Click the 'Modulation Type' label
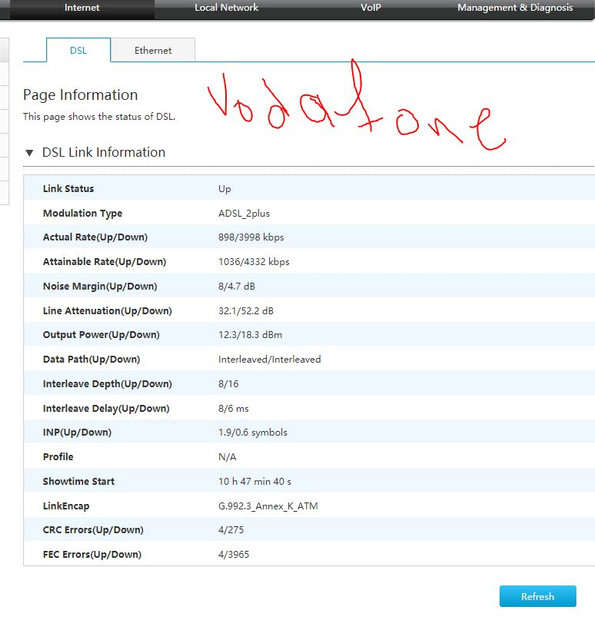The image size is (595, 640). pyautogui.click(x=82, y=213)
